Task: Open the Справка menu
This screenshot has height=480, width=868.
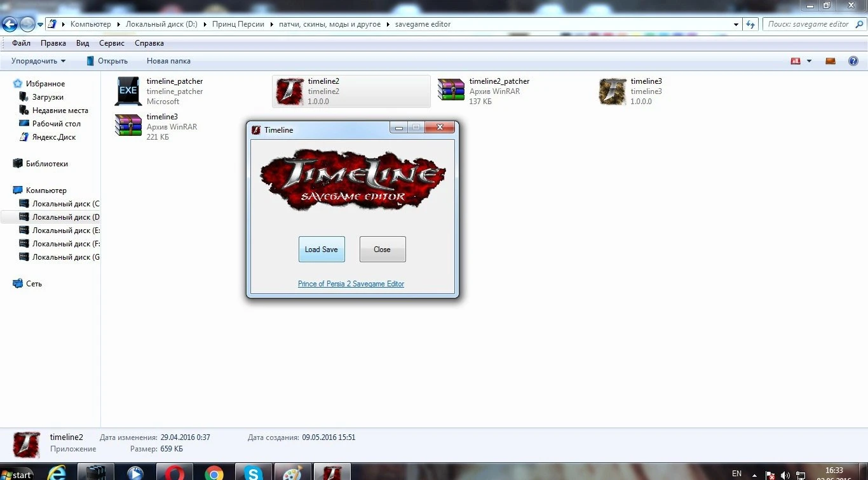Action: point(149,43)
